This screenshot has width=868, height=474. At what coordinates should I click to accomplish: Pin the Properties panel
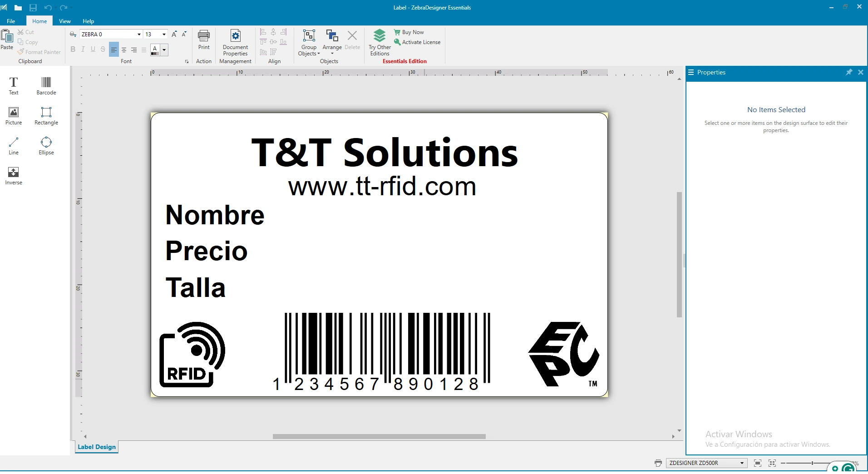(x=849, y=72)
